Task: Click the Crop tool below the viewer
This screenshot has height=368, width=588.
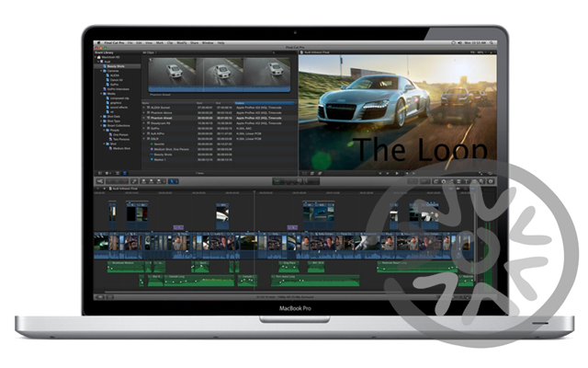Action: click(312, 173)
